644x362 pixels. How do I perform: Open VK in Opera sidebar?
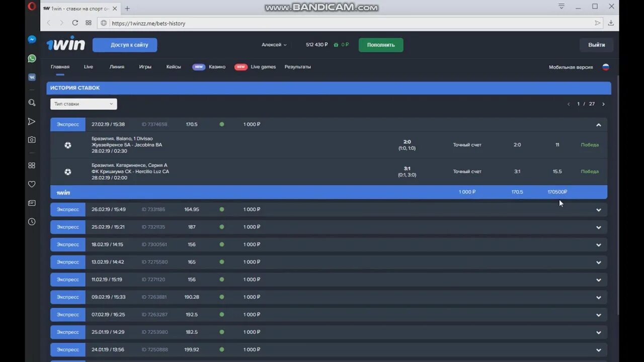click(32, 77)
